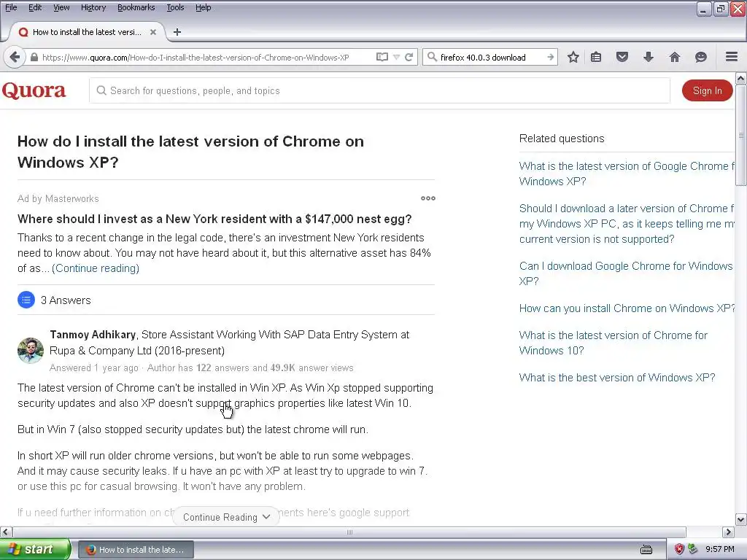Image resolution: width=747 pixels, height=560 pixels.
Task: Click the padlock site security icon
Action: click(34, 57)
